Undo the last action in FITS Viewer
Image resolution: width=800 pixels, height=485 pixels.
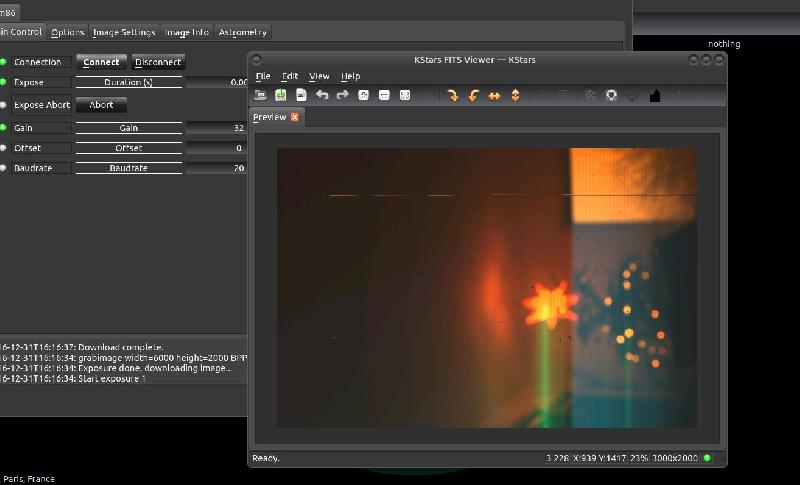tap(322, 95)
